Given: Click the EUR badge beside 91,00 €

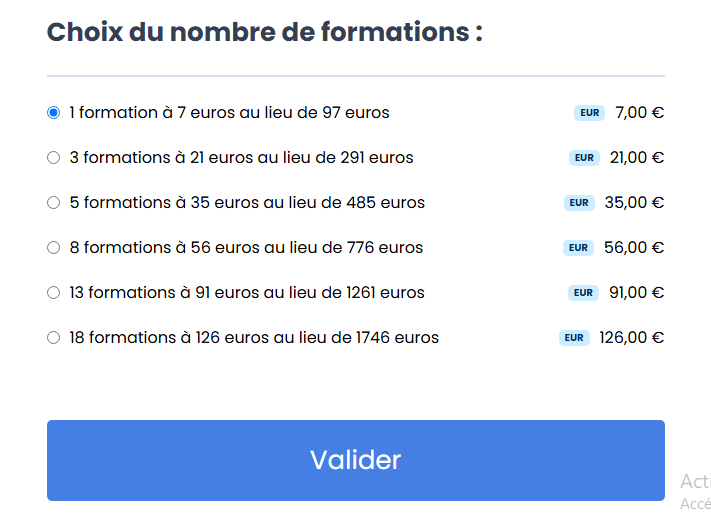Looking at the screenshot, I should coord(584,293).
